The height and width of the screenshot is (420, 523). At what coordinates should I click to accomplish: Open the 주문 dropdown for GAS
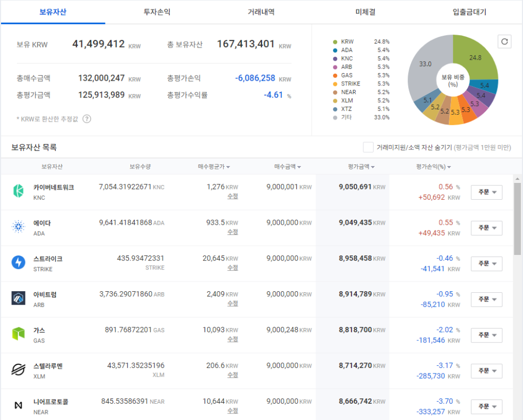(x=487, y=335)
